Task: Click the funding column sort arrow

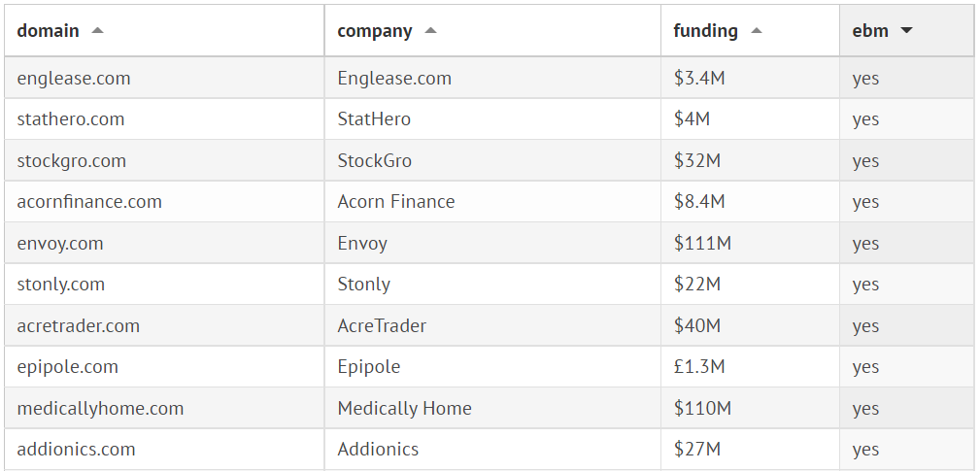Action: [757, 31]
